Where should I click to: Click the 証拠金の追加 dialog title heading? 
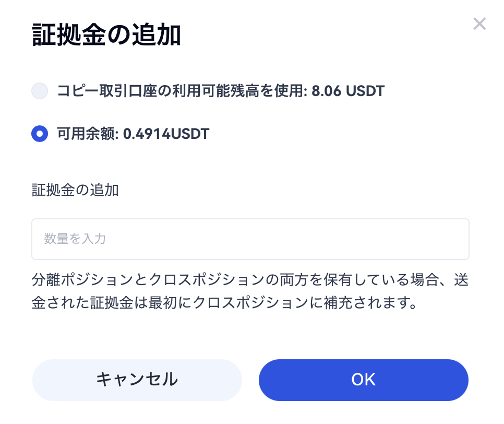pos(106,36)
